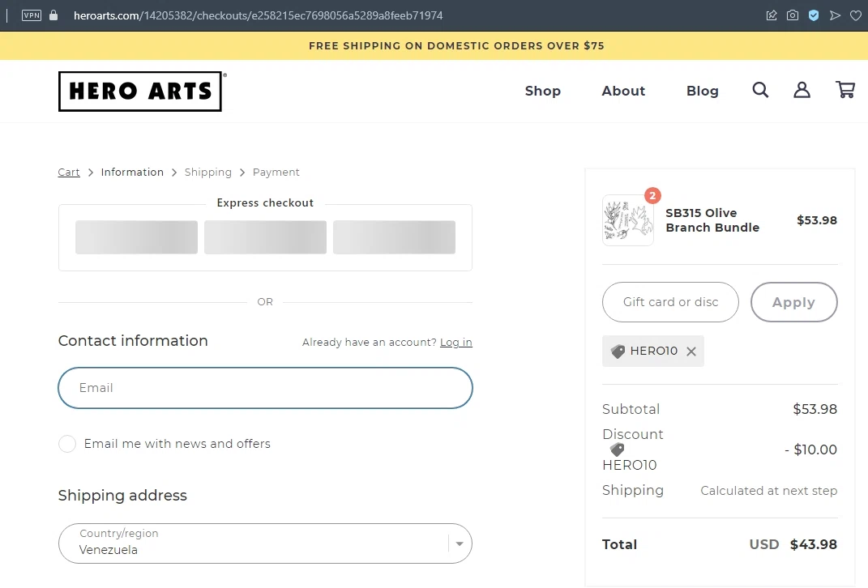
Task: Click the Contact information heading
Action: pyautogui.click(x=133, y=341)
